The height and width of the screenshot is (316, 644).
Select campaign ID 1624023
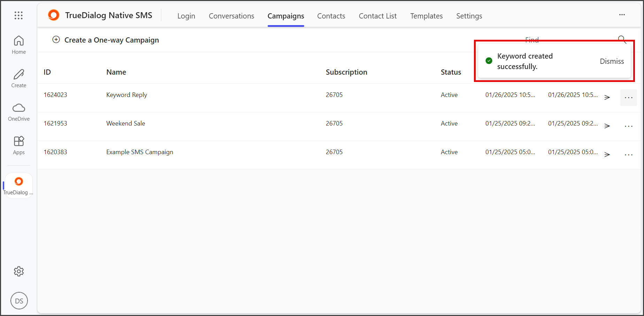(55, 95)
